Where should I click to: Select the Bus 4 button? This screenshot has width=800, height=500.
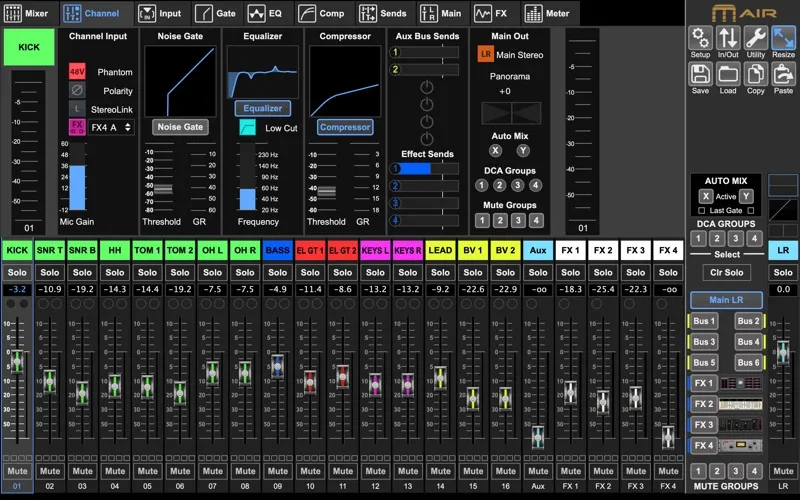[x=748, y=341]
